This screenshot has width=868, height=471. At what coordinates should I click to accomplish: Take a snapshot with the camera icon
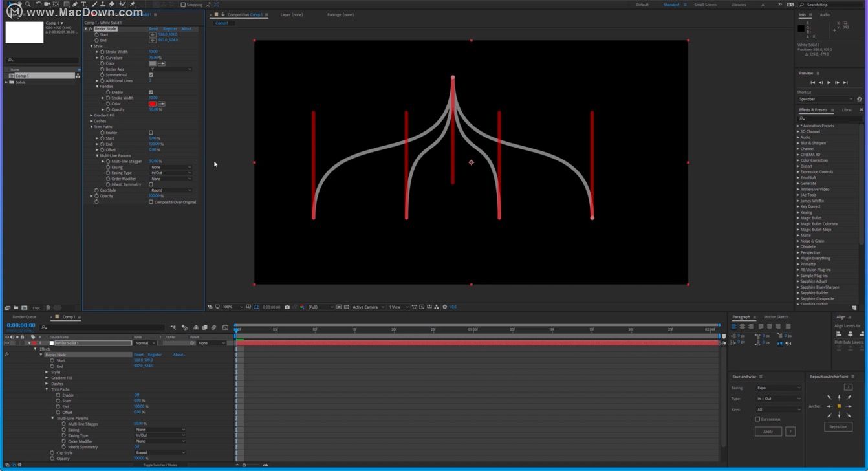(x=287, y=307)
